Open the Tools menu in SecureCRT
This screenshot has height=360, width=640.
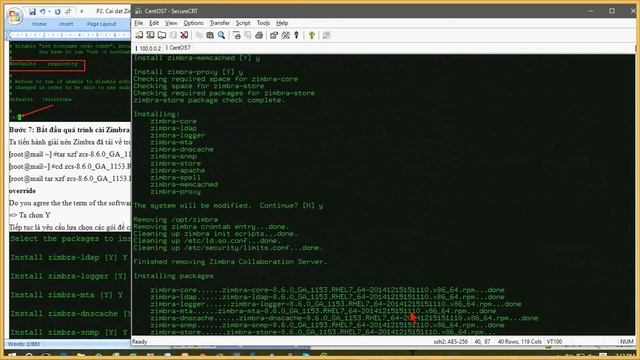[263, 23]
